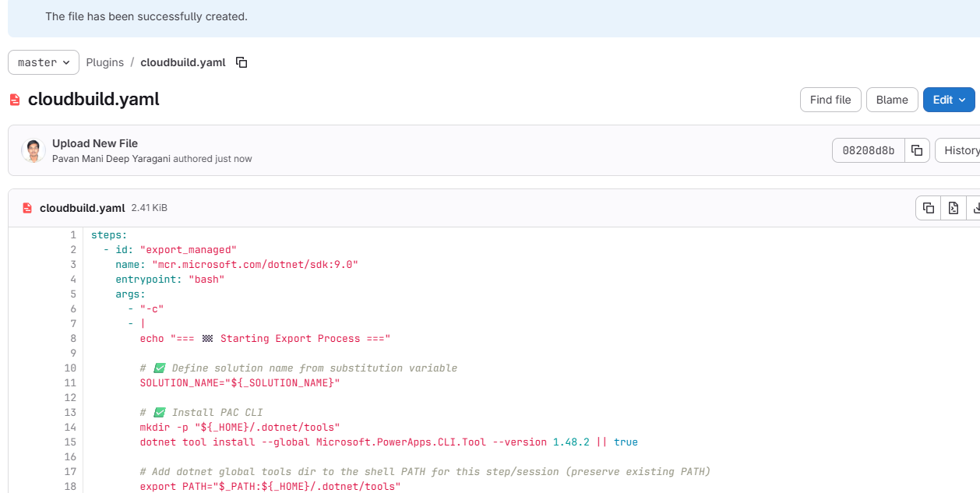
Task: Open raw file view icon
Action: pyautogui.click(x=953, y=208)
